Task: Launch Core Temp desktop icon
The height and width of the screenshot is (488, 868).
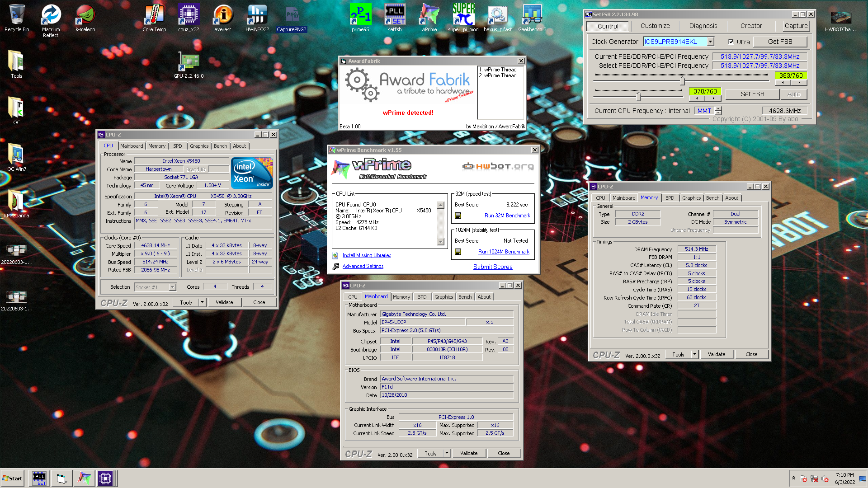Action: tap(154, 18)
